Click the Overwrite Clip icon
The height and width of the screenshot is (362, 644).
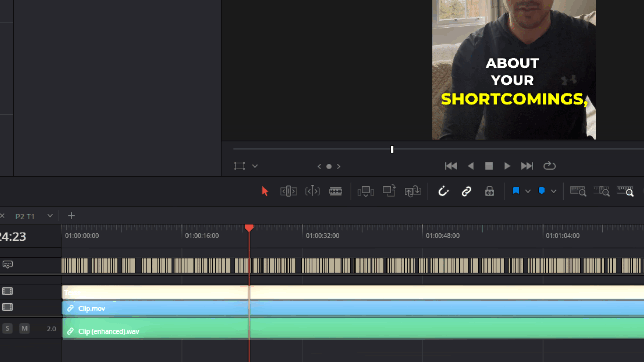click(389, 191)
